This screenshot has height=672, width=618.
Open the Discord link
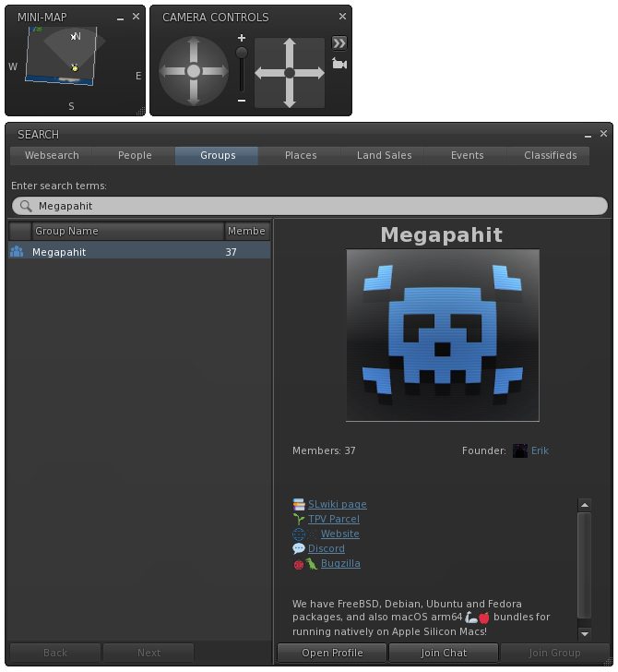pos(327,548)
